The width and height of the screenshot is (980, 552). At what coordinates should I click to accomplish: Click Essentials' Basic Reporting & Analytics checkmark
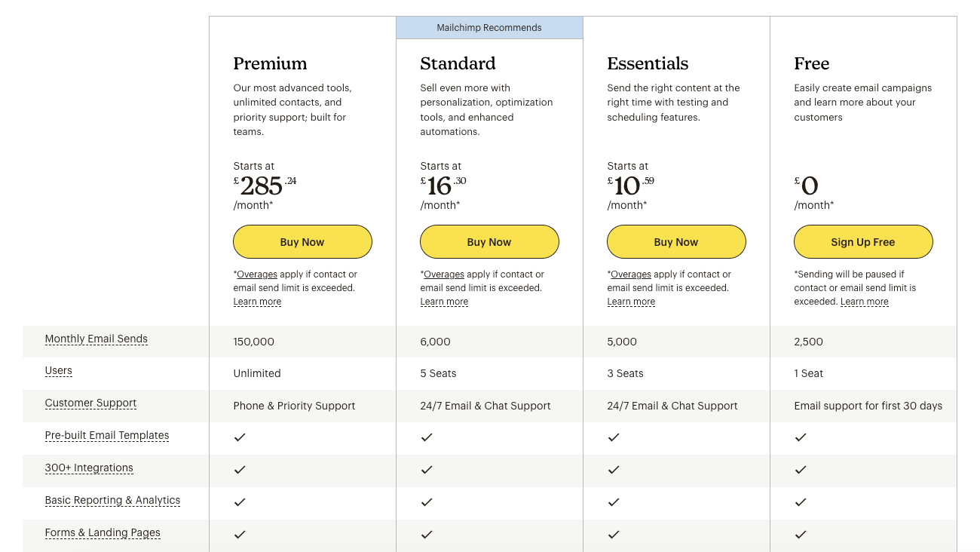pos(614,502)
